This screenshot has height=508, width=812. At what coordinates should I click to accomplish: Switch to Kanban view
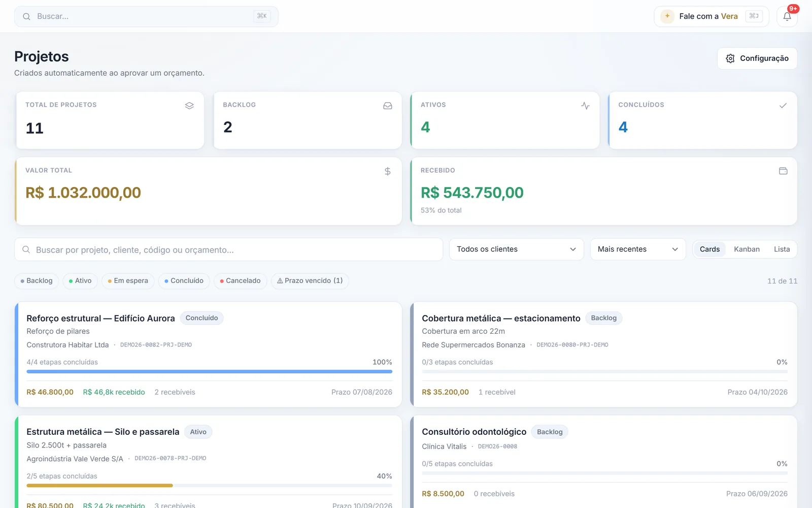pyautogui.click(x=747, y=249)
